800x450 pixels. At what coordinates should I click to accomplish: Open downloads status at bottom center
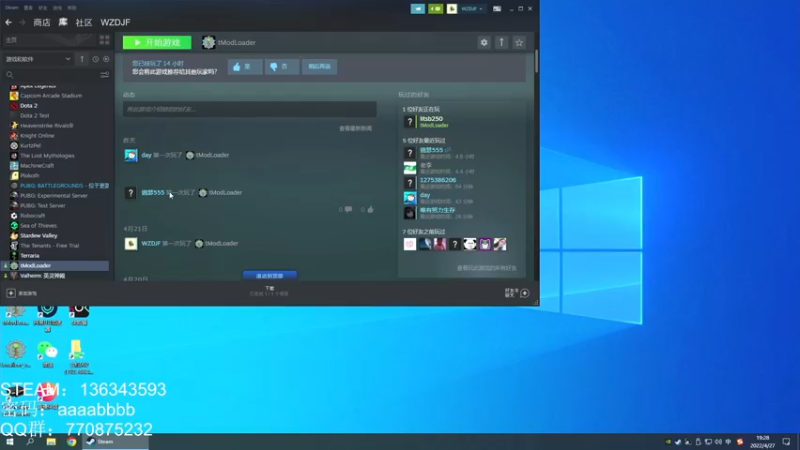click(x=269, y=291)
